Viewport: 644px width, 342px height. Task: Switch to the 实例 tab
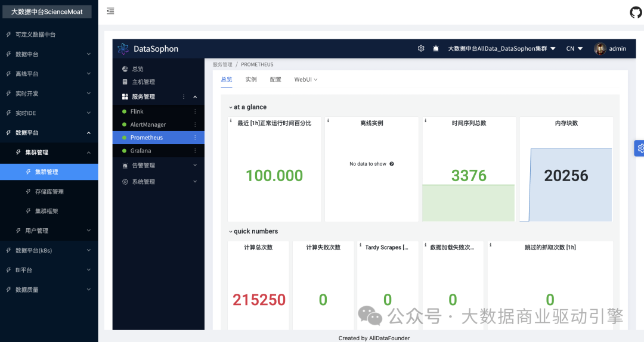pyautogui.click(x=251, y=79)
